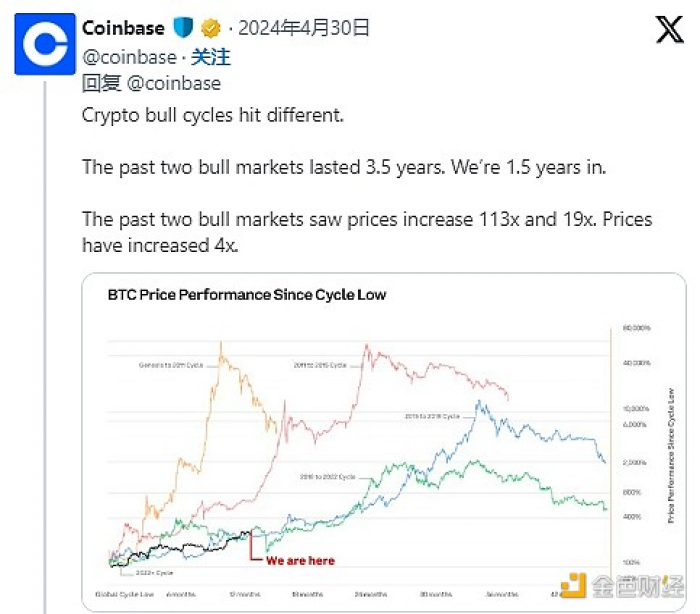Click the BTC Price Performance chart title
This screenshot has width=700, height=614.
click(x=247, y=295)
